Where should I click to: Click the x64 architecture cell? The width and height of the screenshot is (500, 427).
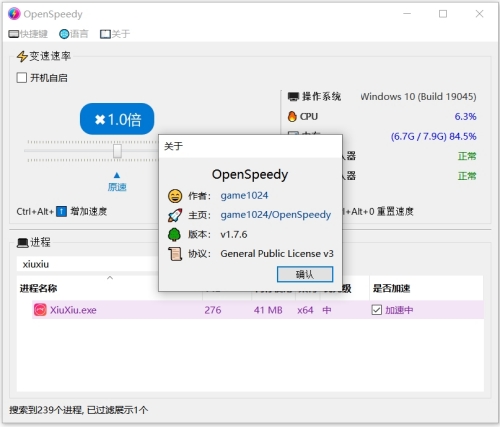pyautogui.click(x=305, y=310)
